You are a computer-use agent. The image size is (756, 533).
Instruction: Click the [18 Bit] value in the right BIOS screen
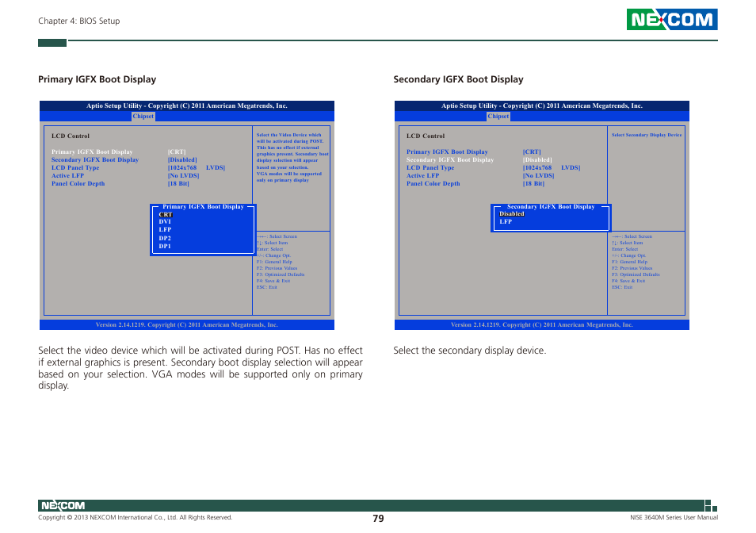[x=533, y=183]
